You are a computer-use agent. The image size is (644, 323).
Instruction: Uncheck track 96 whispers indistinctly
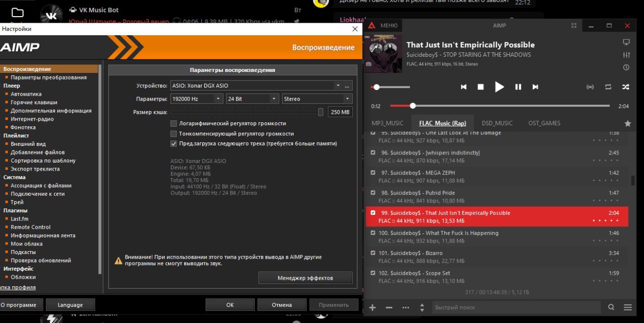coord(373,152)
